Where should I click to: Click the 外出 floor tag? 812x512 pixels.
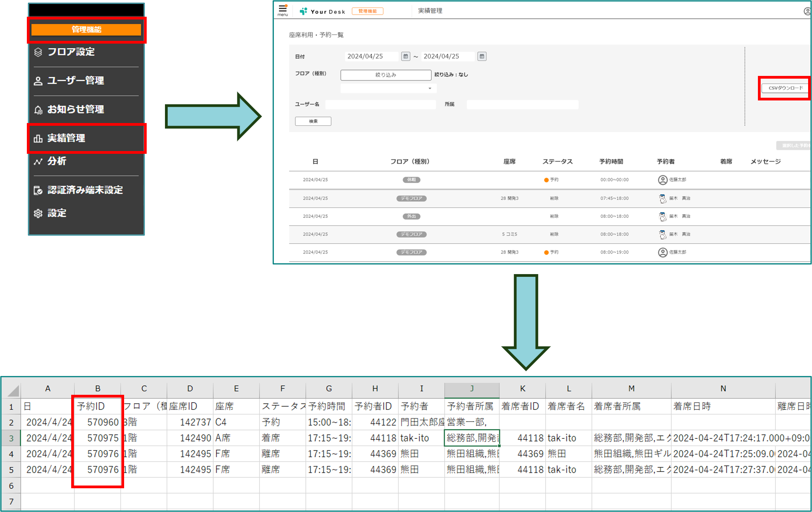pos(411,216)
